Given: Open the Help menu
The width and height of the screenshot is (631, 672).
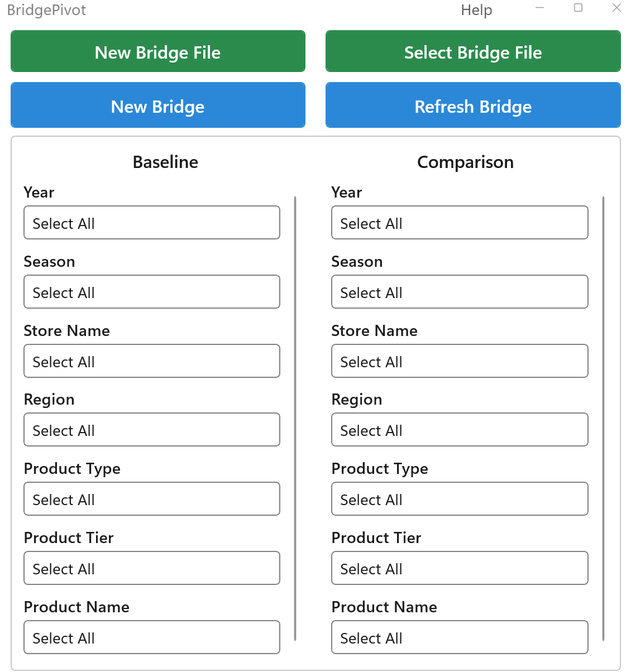Looking at the screenshot, I should [x=476, y=9].
